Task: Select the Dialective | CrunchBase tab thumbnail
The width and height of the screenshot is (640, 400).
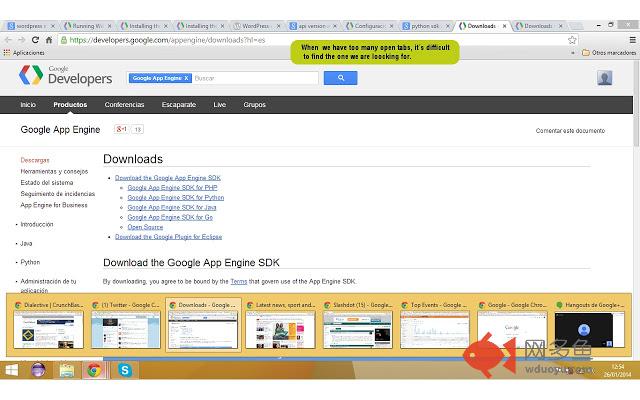Action: coord(48,326)
